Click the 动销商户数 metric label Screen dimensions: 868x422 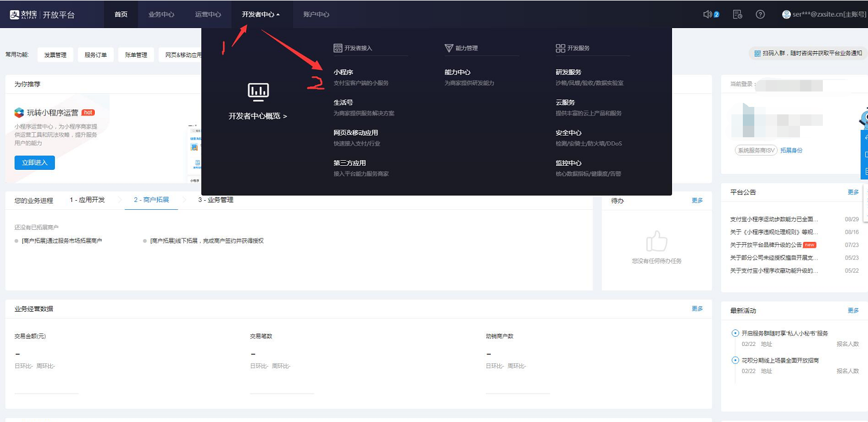click(500, 336)
